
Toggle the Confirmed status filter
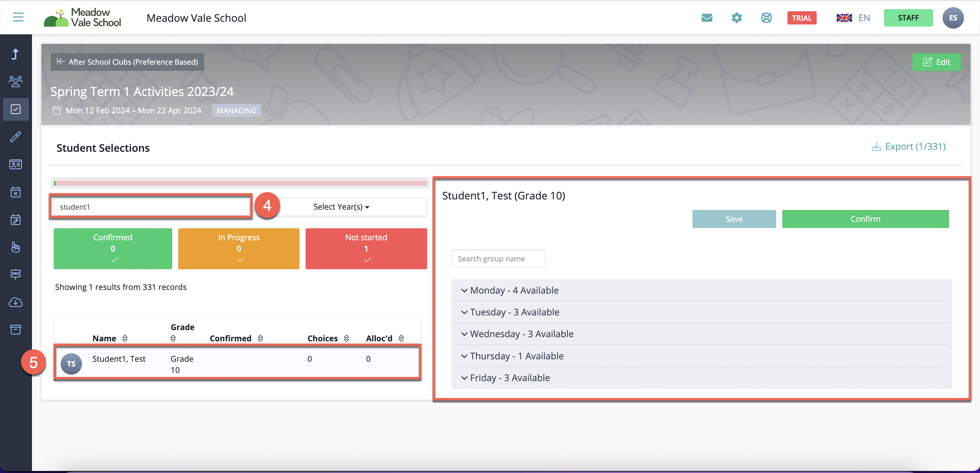pos(113,248)
